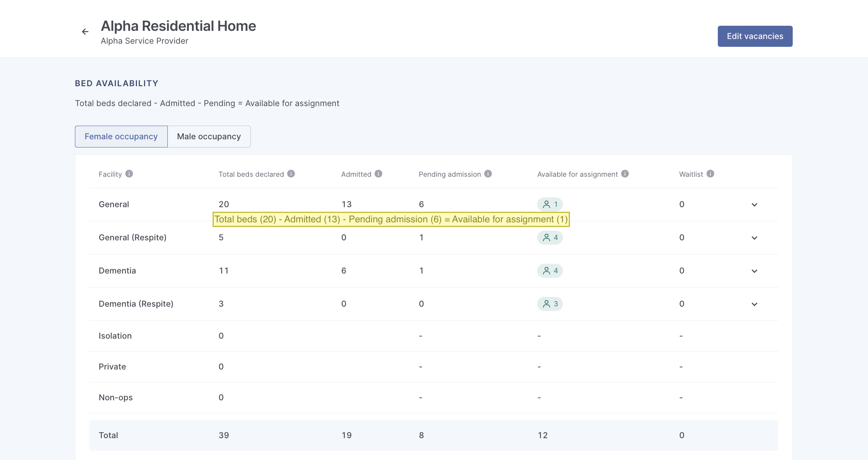Click the Alpha Residential Home title
This screenshot has width=868, height=460.
[178, 26]
